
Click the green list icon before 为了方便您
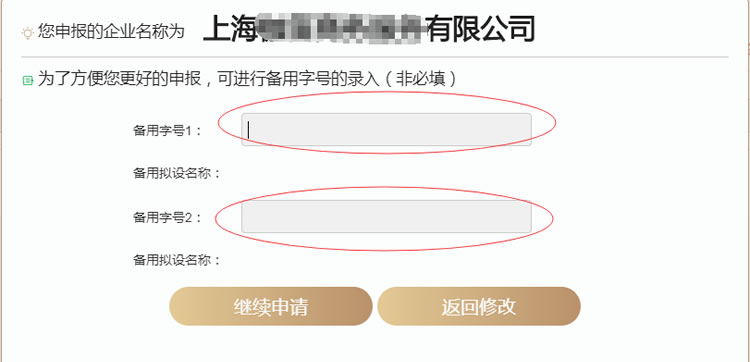point(28,80)
